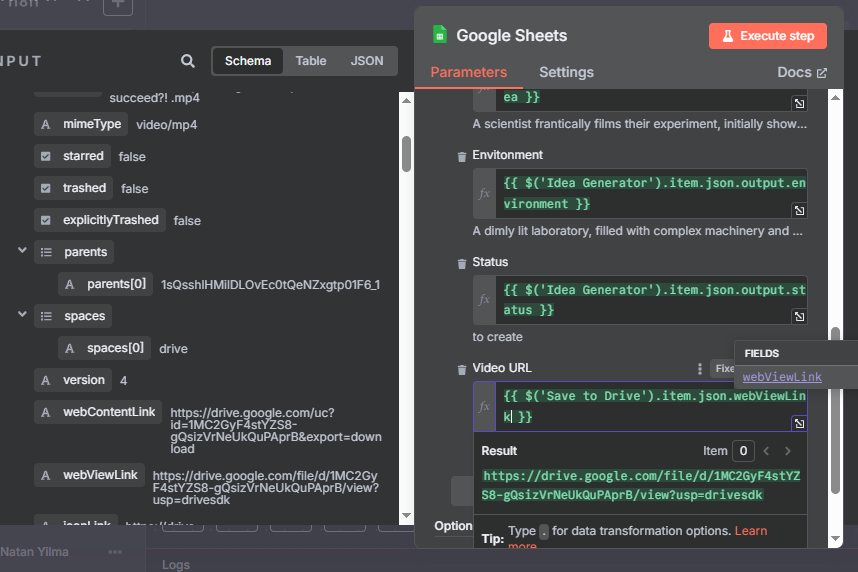Click the webViewLink string type icon
Screen dimensions: 858x572
(x=46, y=476)
